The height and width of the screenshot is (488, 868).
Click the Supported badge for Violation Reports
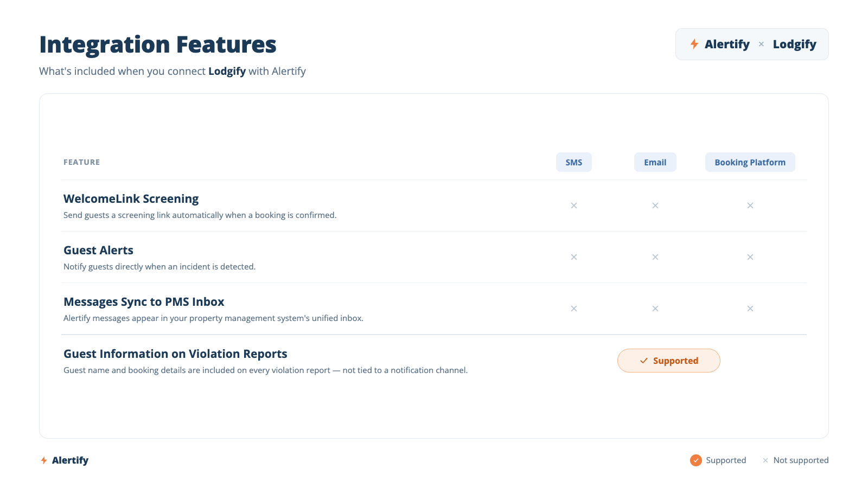[x=669, y=361]
